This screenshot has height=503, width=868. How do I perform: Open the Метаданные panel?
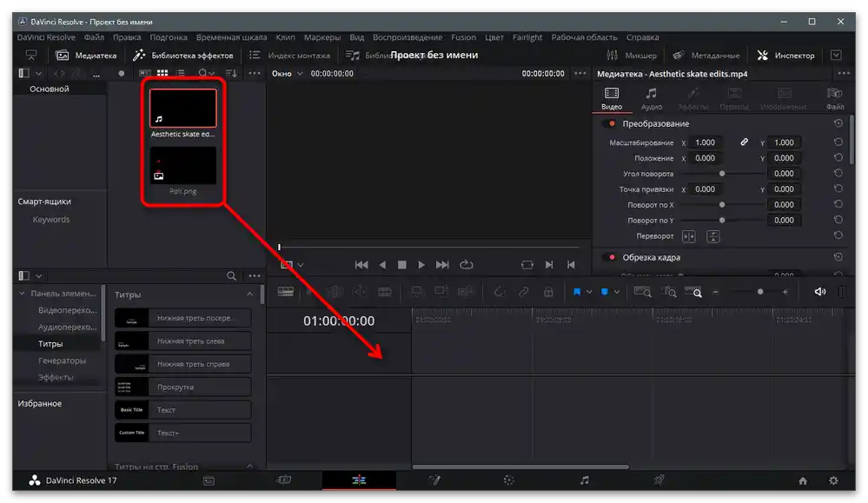pos(706,56)
